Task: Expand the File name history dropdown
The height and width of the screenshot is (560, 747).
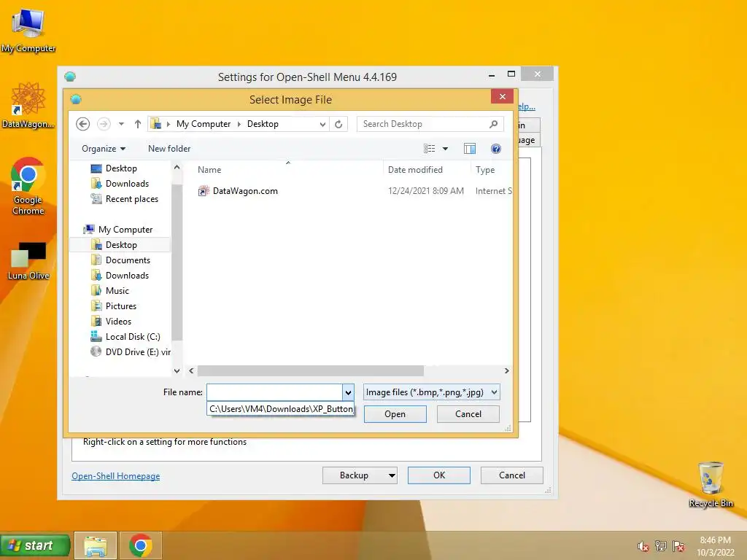Action: 348,392
